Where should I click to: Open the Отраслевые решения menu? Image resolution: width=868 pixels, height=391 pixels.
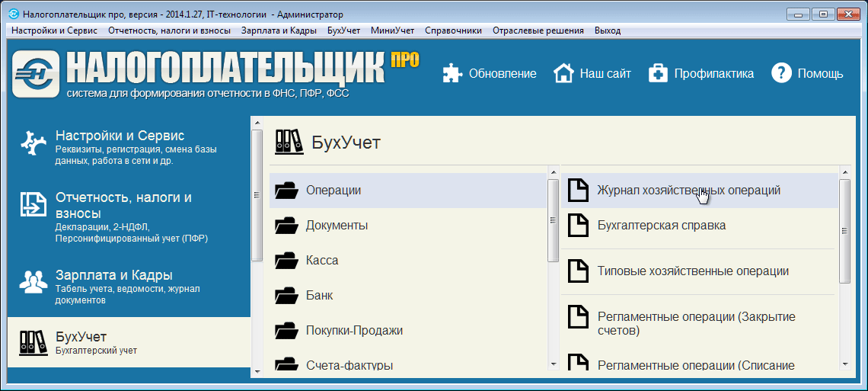point(538,30)
